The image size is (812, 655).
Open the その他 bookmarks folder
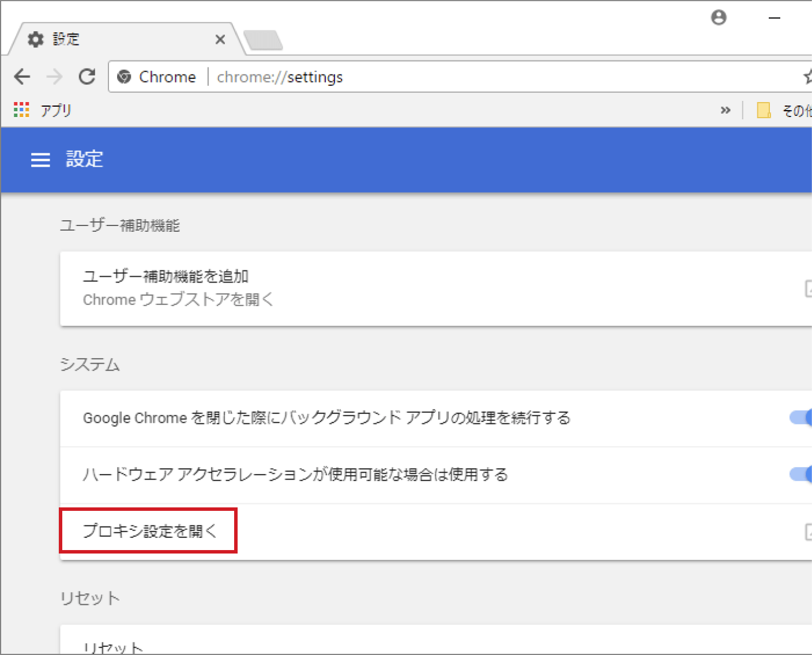(x=784, y=110)
